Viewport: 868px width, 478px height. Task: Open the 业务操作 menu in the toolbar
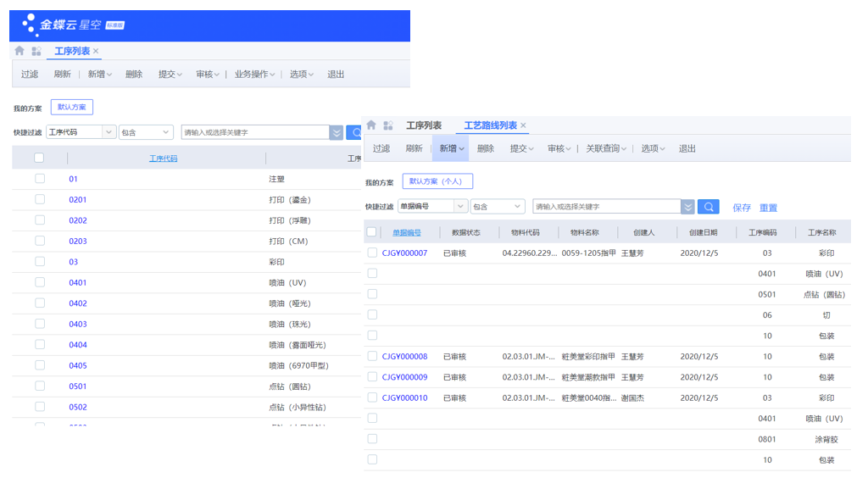click(x=255, y=74)
